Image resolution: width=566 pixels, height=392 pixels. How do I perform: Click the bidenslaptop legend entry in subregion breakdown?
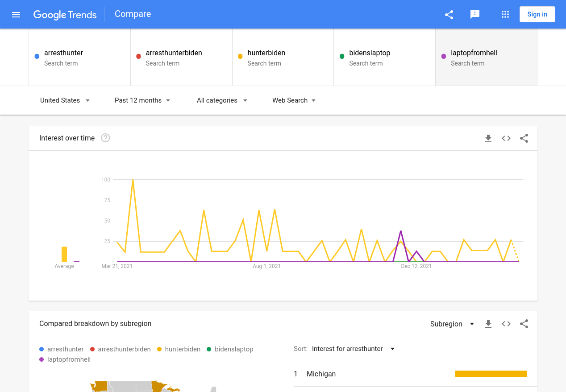click(x=230, y=349)
